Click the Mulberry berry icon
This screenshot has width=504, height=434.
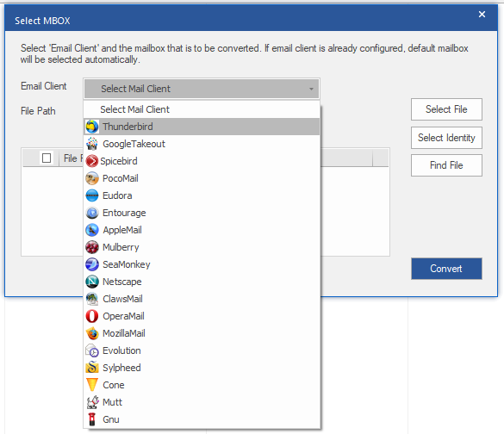(x=92, y=247)
